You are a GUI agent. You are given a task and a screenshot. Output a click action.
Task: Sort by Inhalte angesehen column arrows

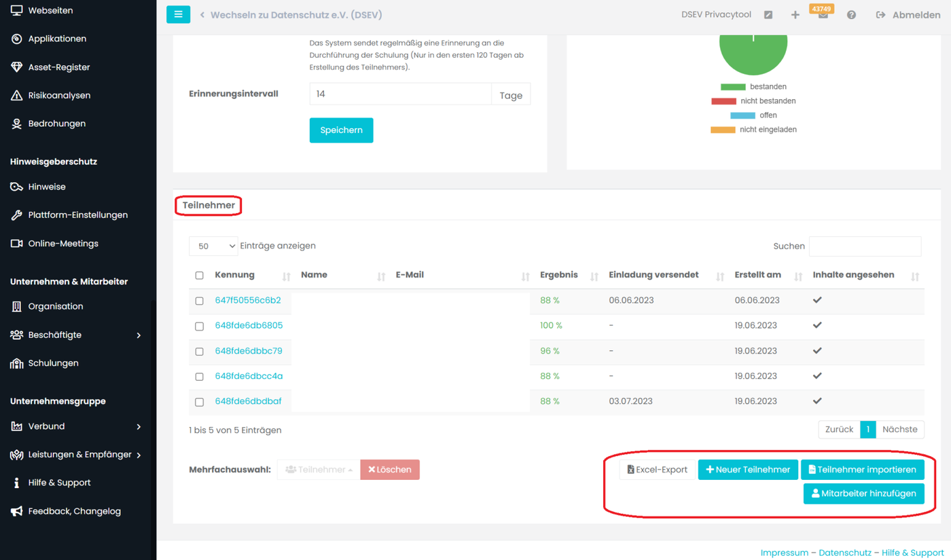click(915, 276)
